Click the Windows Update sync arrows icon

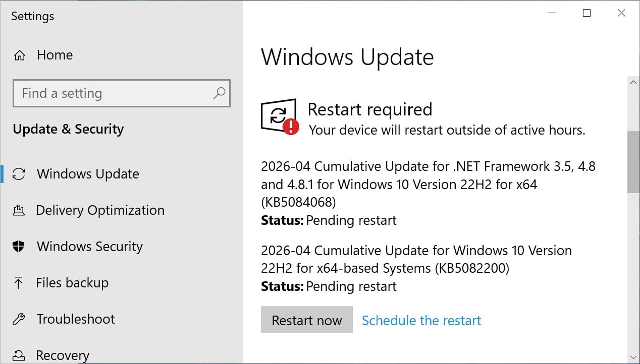point(19,173)
